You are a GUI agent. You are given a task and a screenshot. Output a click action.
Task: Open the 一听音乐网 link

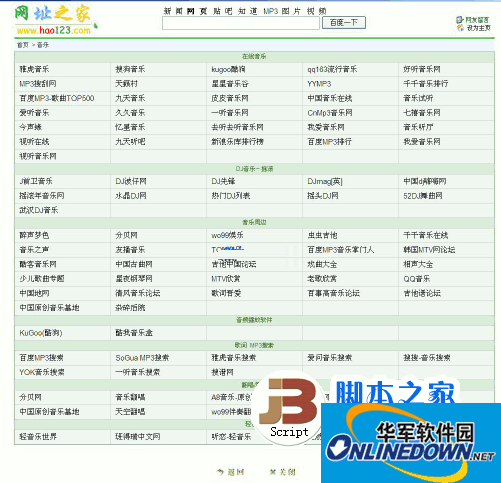click(230, 113)
